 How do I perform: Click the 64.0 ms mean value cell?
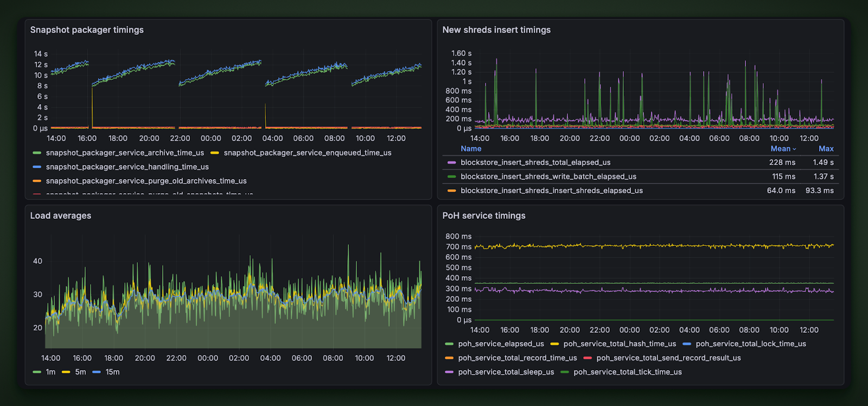781,191
